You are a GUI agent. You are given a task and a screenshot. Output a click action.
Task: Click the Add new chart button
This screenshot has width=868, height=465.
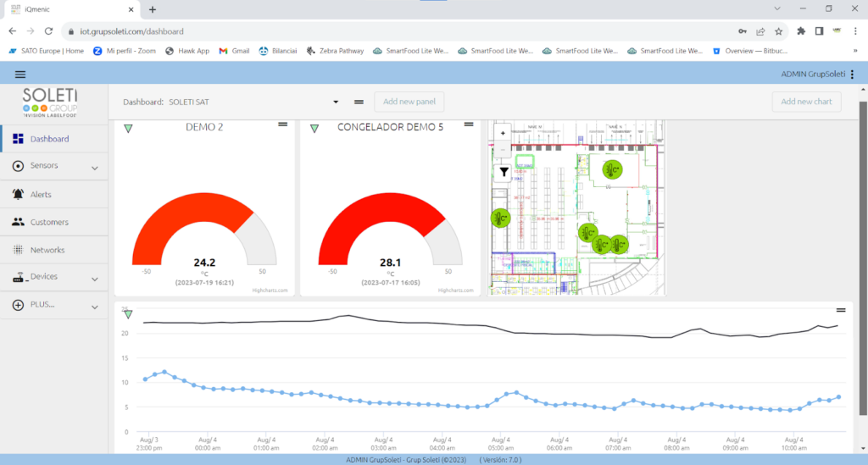[x=806, y=102]
